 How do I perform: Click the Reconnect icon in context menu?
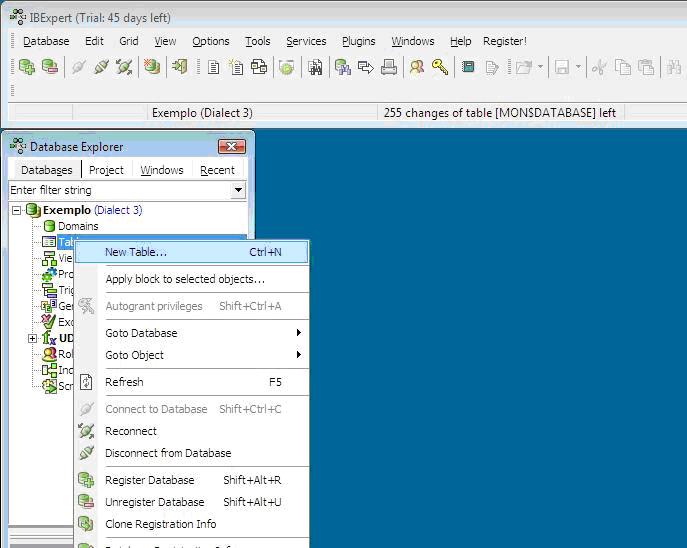[87, 431]
